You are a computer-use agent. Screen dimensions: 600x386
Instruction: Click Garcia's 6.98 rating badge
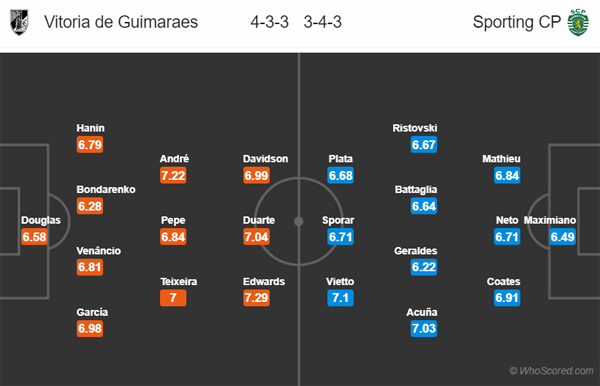(x=90, y=328)
